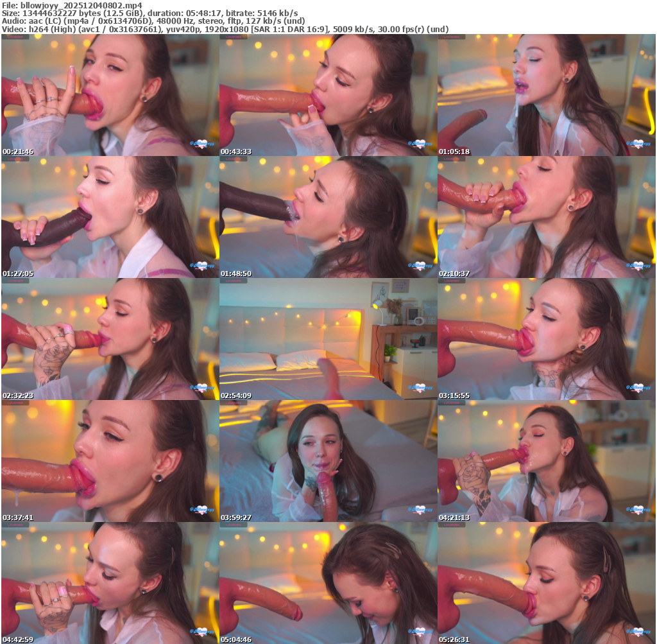This screenshot has width=657, height=644.
Task: Pick the frame stamped 04:42:59
Action: (110, 583)
